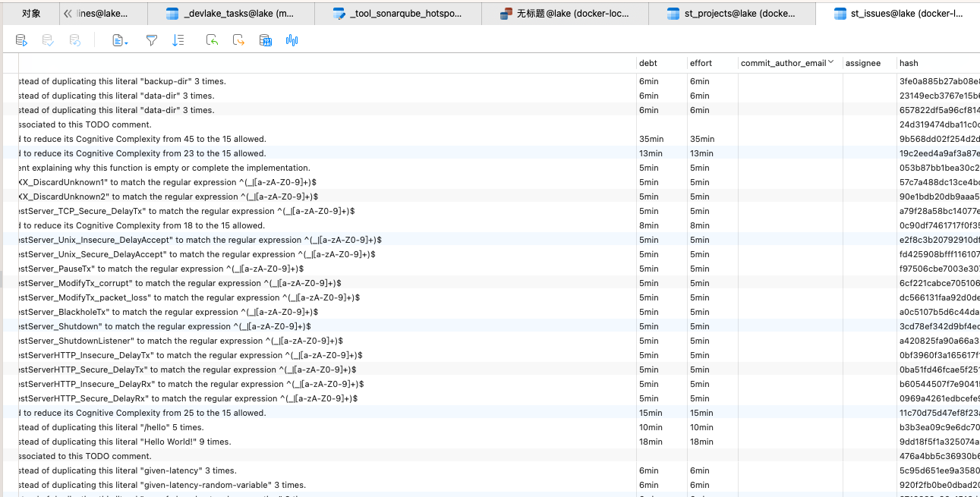This screenshot has width=980, height=497.
Task: Open the commit_author_email column dropdown arrow
Action: point(831,62)
